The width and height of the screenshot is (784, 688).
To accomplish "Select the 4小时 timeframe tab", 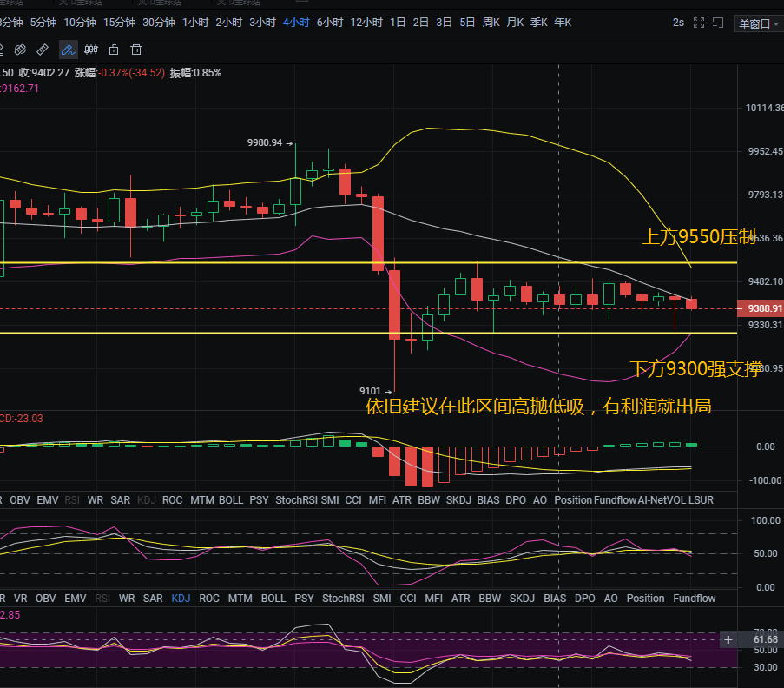I will point(295,23).
